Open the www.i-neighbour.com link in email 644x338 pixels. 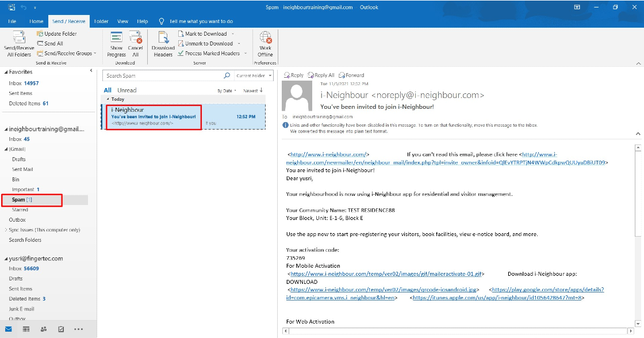click(328, 155)
